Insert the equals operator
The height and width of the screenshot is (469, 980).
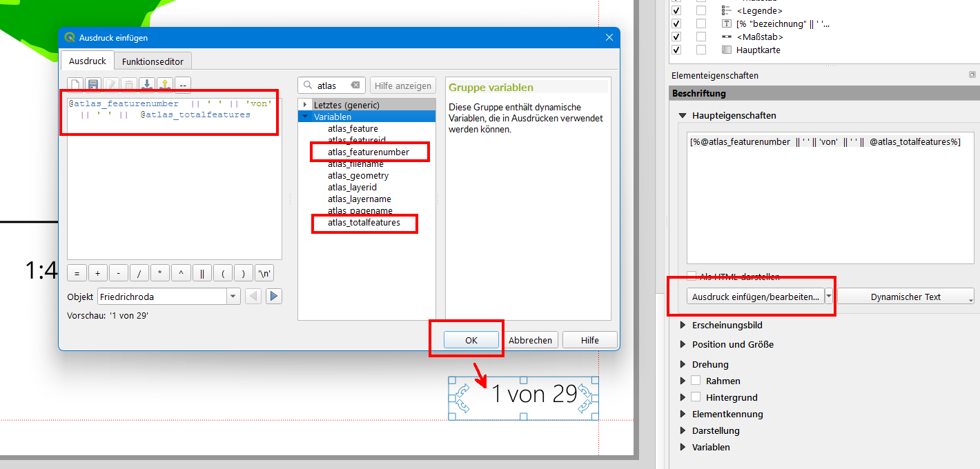pos(77,273)
